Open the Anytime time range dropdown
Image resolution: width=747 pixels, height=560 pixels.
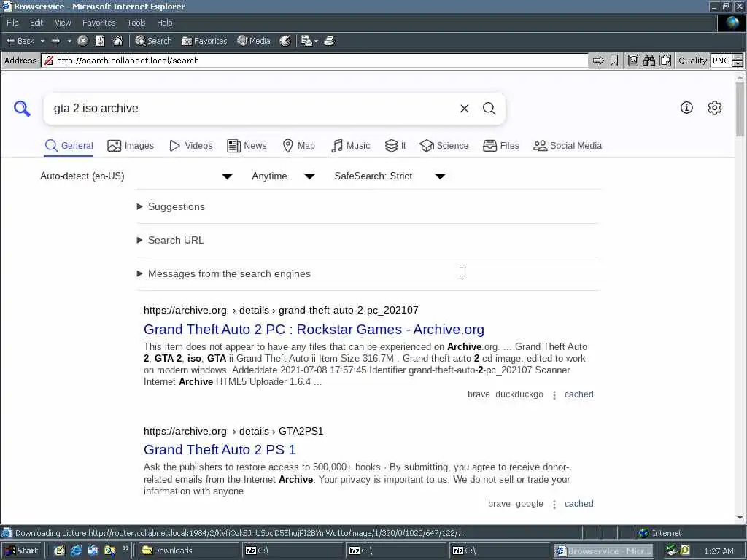(x=283, y=176)
